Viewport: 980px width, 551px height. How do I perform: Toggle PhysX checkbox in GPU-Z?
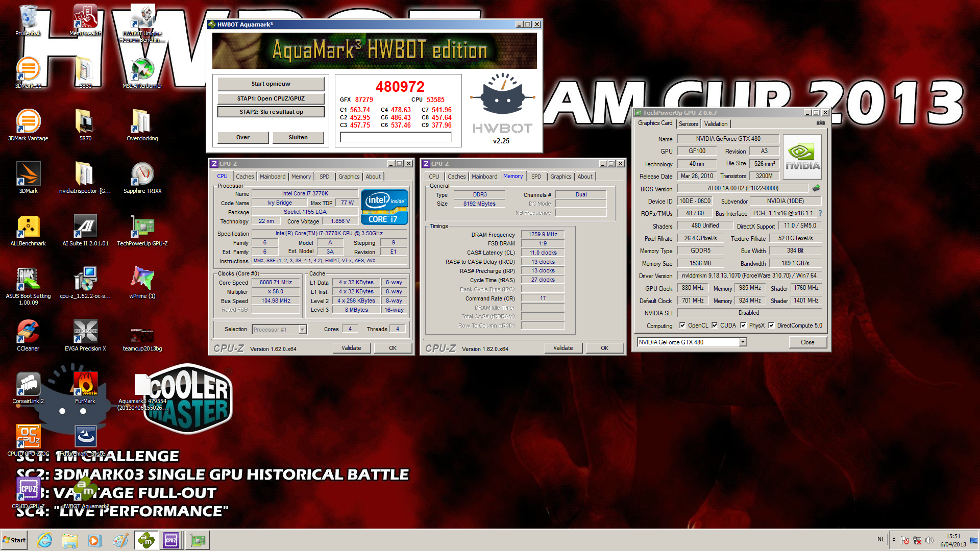tap(743, 325)
